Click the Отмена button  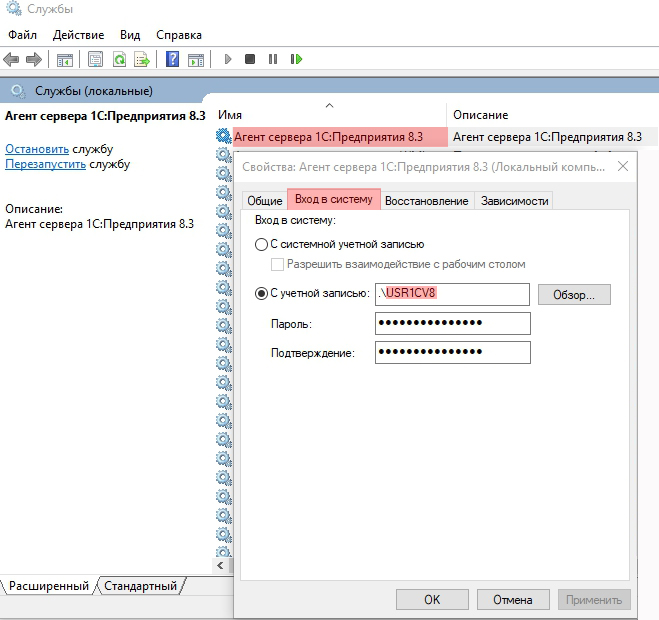click(513, 599)
